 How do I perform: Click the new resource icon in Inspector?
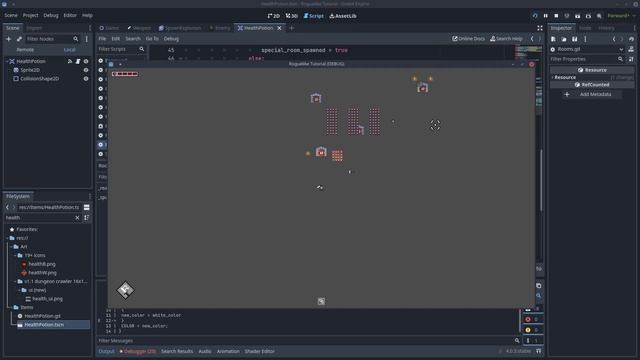click(553, 39)
